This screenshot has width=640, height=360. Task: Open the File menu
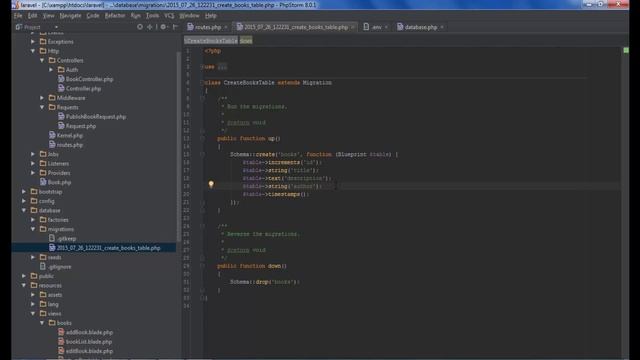[x=18, y=16]
